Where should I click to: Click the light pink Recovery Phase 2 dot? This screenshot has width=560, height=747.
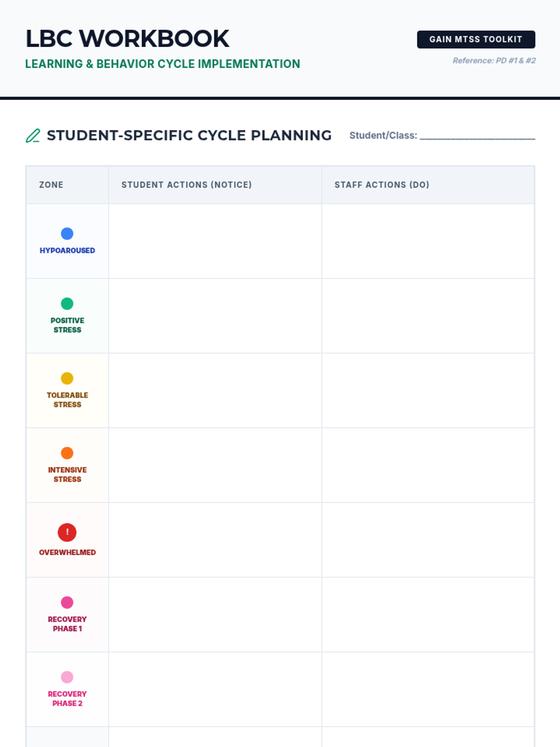click(x=67, y=677)
